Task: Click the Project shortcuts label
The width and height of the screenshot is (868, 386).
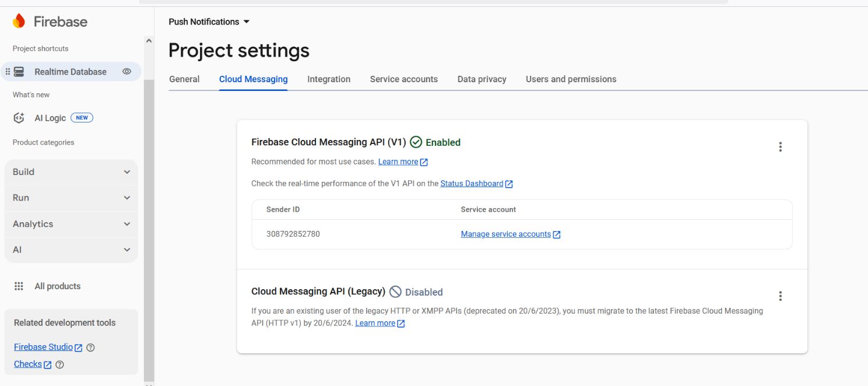Action: tap(41, 48)
